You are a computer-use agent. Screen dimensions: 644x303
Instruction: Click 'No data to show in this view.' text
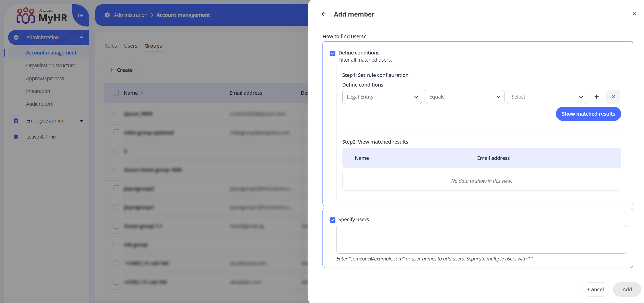click(481, 181)
